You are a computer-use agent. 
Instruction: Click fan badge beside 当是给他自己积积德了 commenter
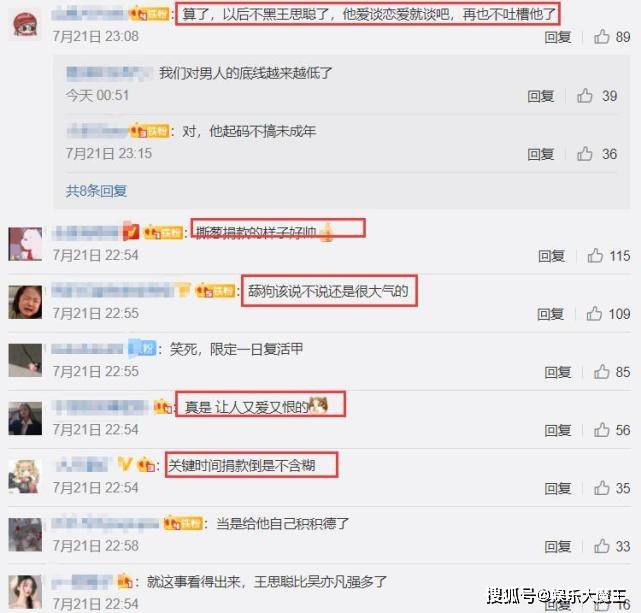coord(183,524)
